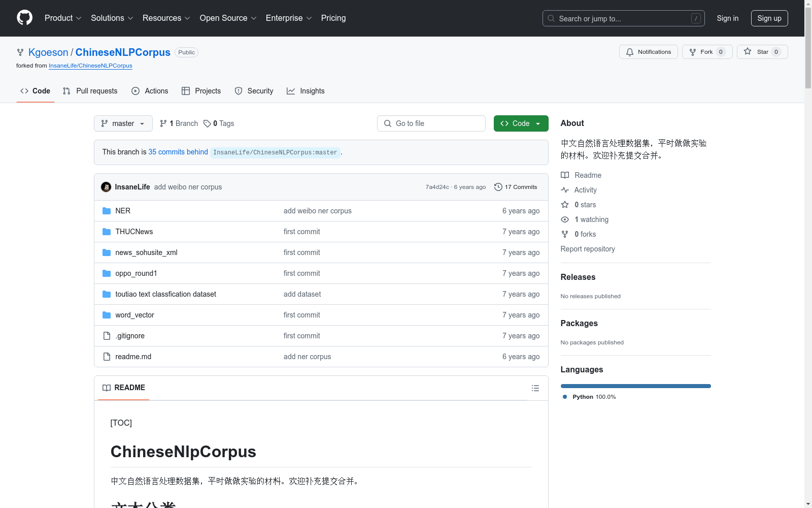The image size is (812, 508).
Task: Click the tag icon beside 0 Tags
Action: (x=207, y=123)
